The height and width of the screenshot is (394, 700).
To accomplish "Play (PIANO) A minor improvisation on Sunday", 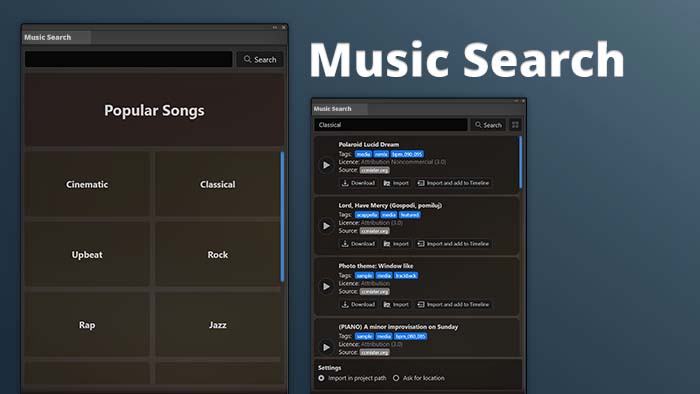I will coord(326,347).
